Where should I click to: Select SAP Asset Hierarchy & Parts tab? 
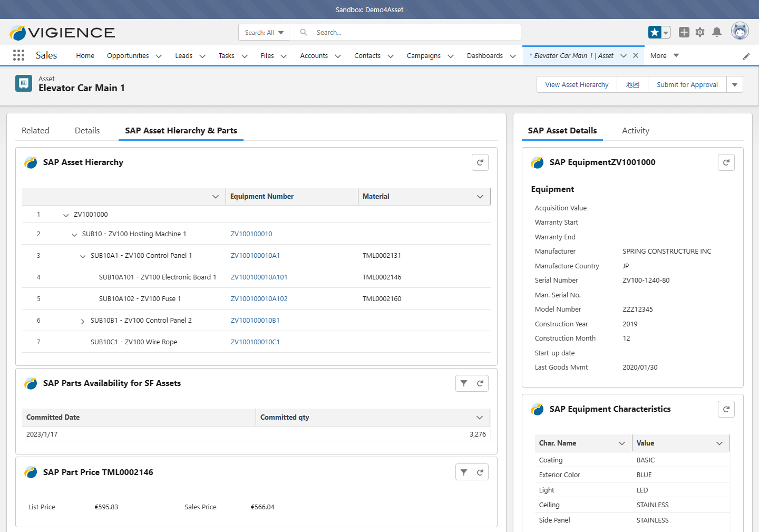click(x=181, y=131)
